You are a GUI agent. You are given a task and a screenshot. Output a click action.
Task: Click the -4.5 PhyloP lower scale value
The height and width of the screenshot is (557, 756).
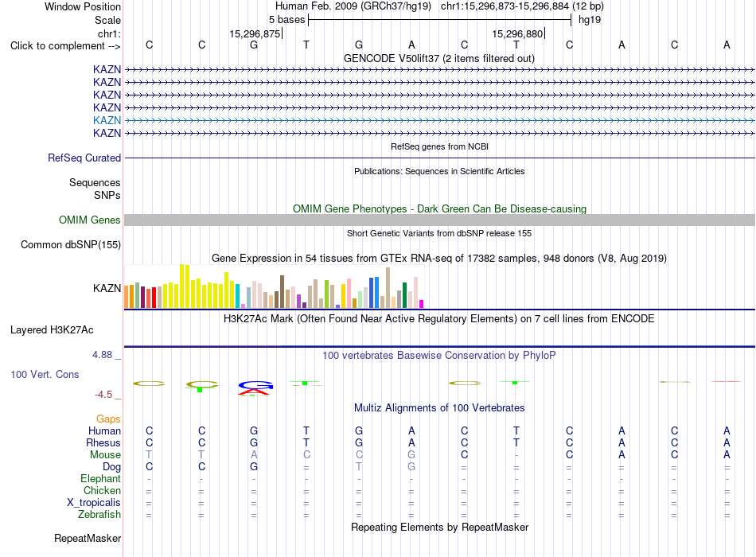[103, 395]
